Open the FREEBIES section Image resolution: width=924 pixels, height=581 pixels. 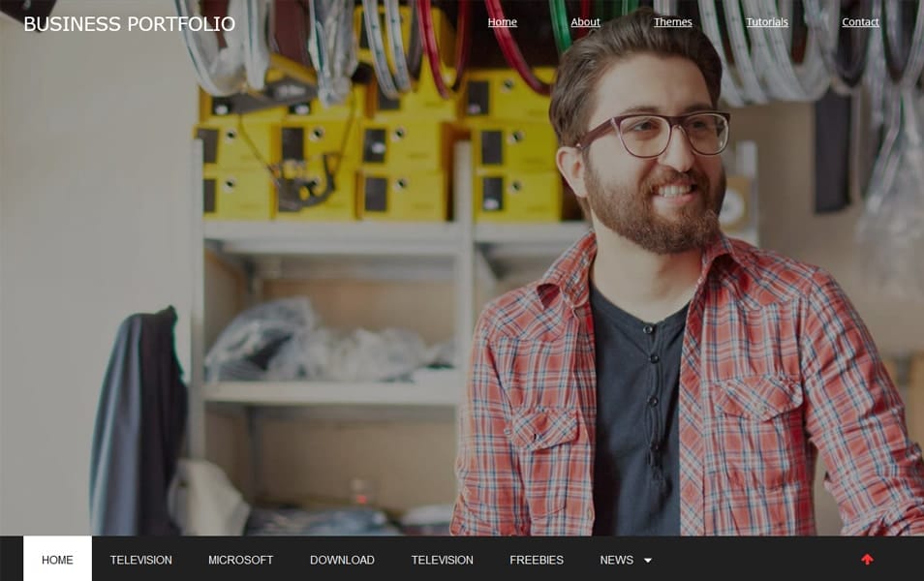click(537, 560)
